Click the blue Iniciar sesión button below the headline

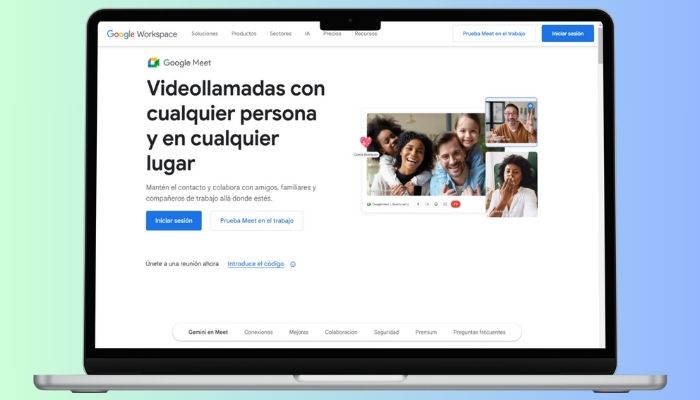pos(174,221)
